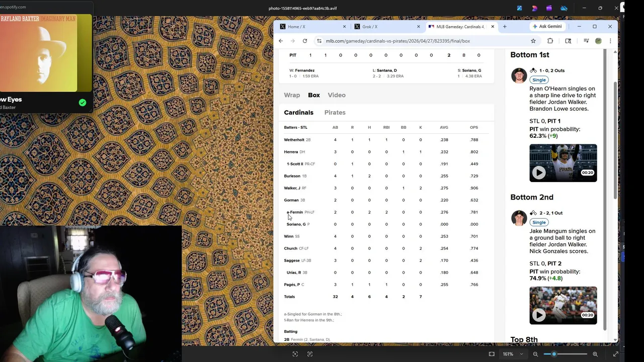Switch to the Home / X tab
The height and width of the screenshot is (362, 644).
click(312, 27)
